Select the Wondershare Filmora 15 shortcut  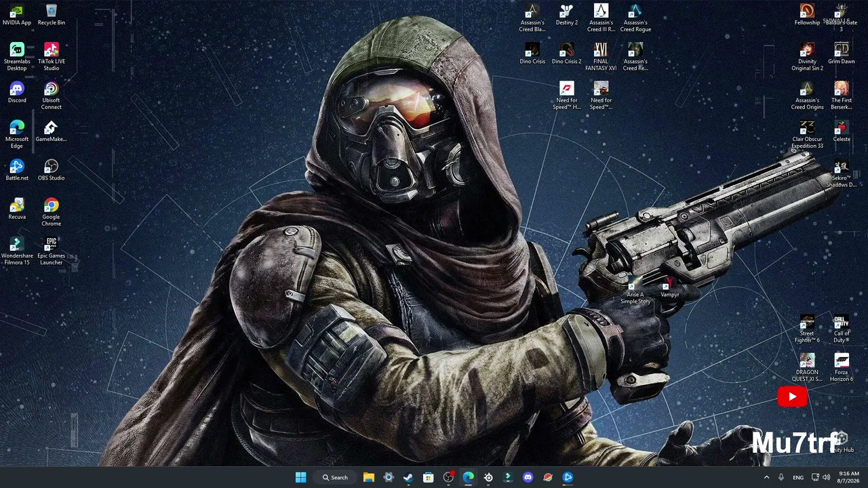coord(17,251)
